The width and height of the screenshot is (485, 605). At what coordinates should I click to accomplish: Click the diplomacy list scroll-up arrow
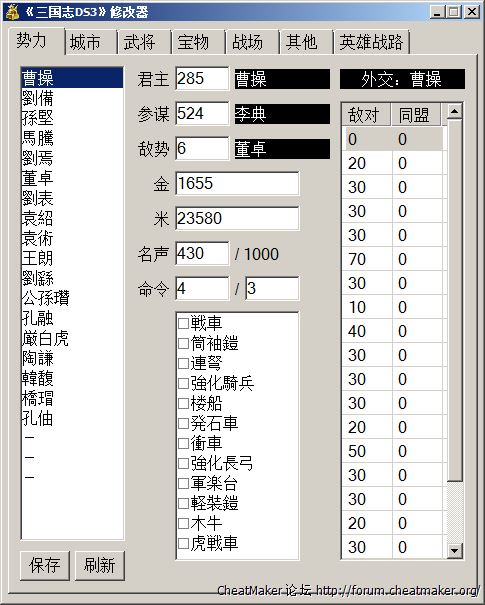(x=455, y=112)
